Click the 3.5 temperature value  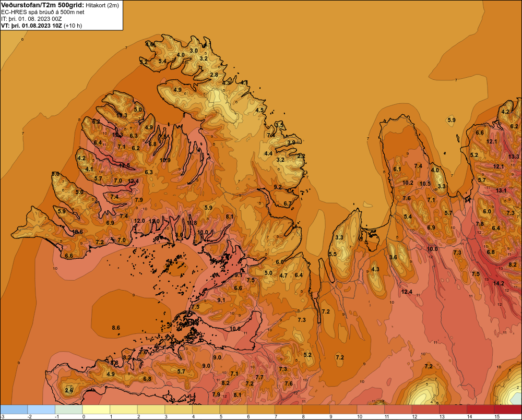pyautogui.click(x=279, y=125)
